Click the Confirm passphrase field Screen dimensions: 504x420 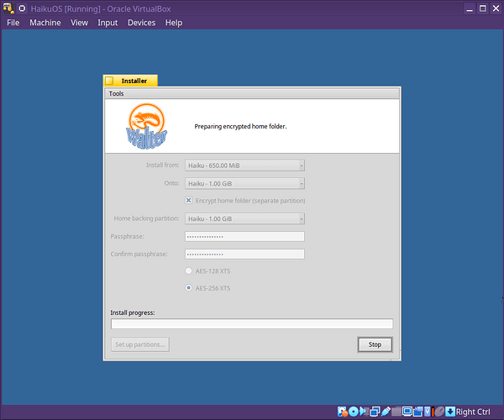tap(244, 255)
